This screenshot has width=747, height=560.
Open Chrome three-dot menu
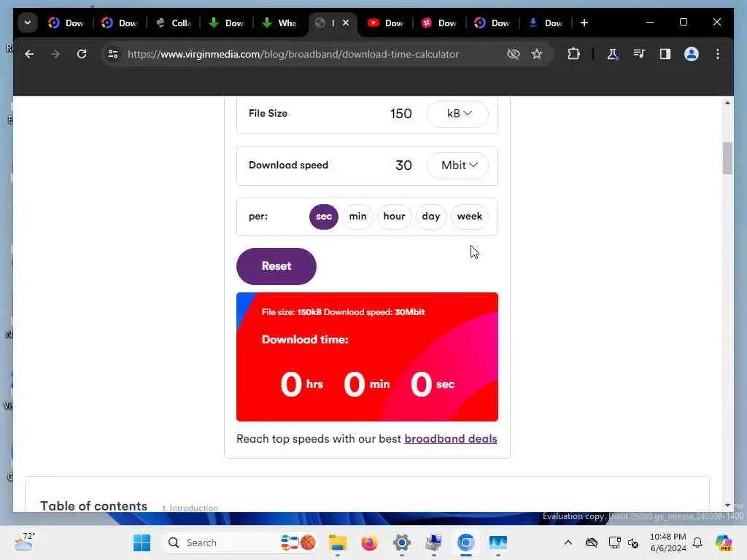coord(718,54)
